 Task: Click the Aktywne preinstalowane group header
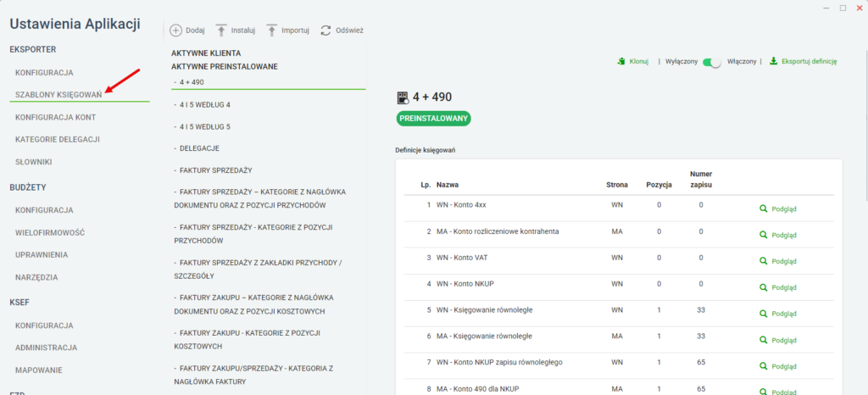pos(224,66)
